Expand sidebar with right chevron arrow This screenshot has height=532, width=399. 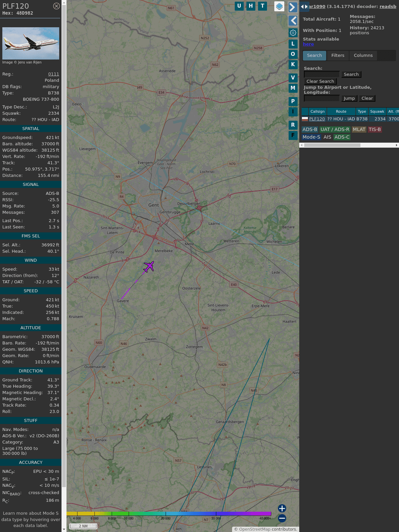(x=293, y=7)
